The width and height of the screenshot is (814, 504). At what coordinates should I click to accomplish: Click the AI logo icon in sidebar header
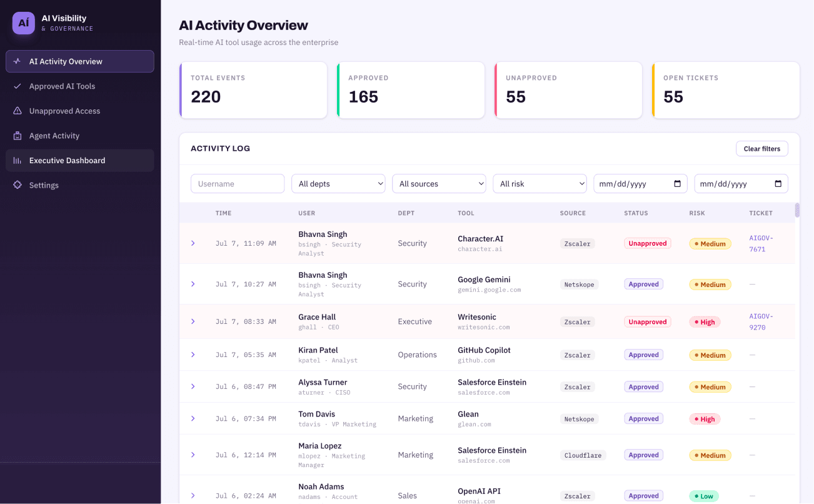[x=24, y=23]
